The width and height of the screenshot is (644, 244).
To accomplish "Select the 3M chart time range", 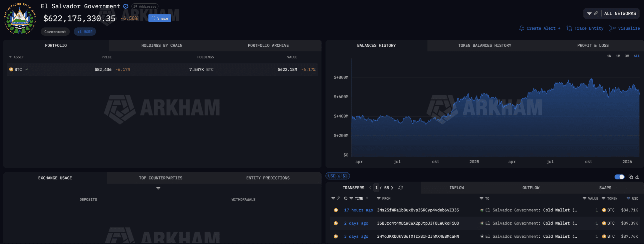I will click(x=627, y=56).
